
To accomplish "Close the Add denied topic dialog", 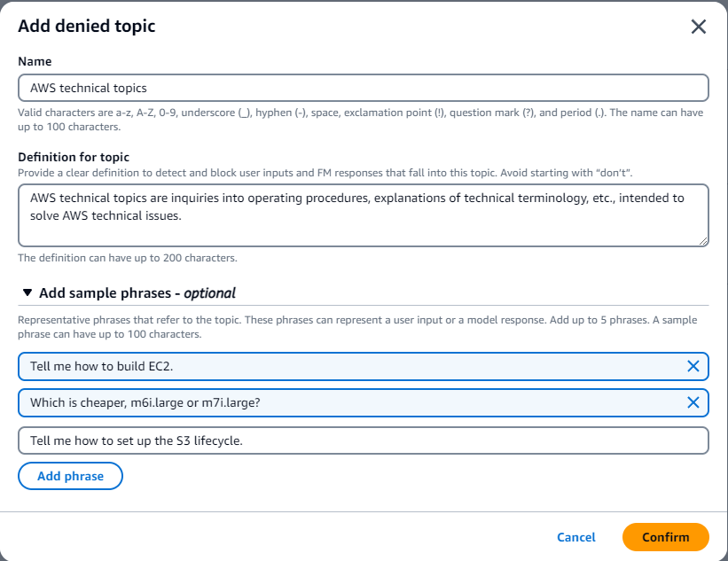I will (x=698, y=27).
